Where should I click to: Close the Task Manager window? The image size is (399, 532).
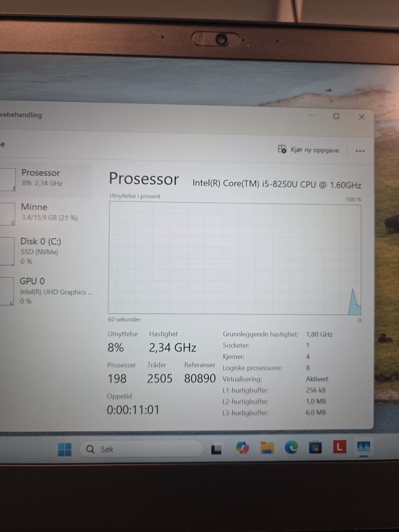(x=362, y=117)
